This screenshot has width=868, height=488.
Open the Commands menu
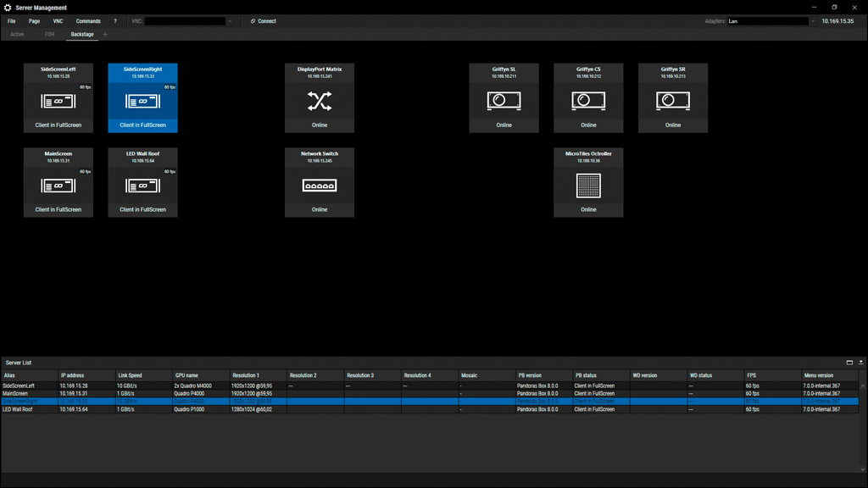pos(88,21)
